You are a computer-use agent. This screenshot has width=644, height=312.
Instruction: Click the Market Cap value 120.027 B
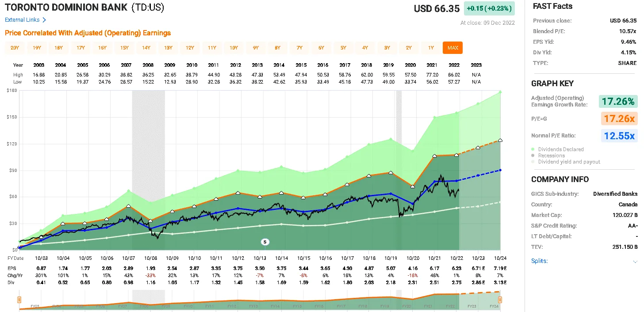[x=624, y=215]
